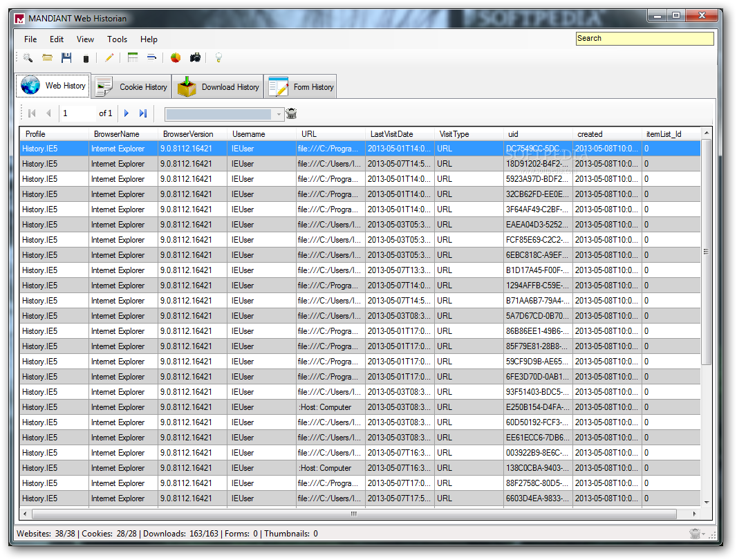Open the Tools menu
The width and height of the screenshot is (737, 560).
pos(117,39)
